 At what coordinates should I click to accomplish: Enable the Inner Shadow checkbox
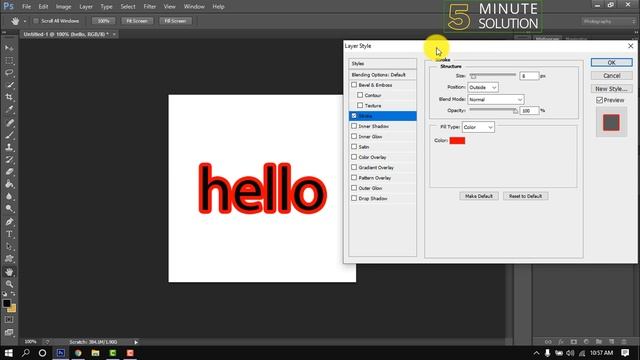[x=354, y=126]
